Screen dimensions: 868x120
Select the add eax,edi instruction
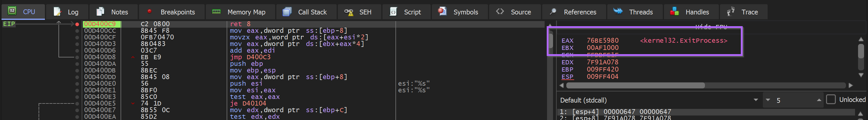[252, 51]
